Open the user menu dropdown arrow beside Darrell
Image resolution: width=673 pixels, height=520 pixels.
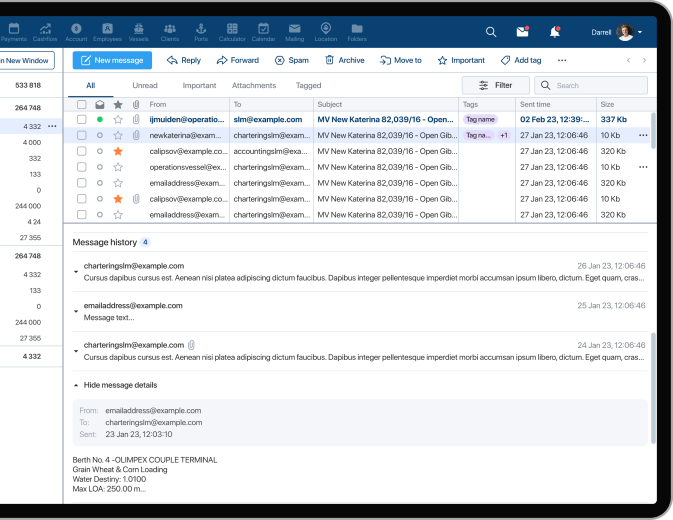point(640,33)
